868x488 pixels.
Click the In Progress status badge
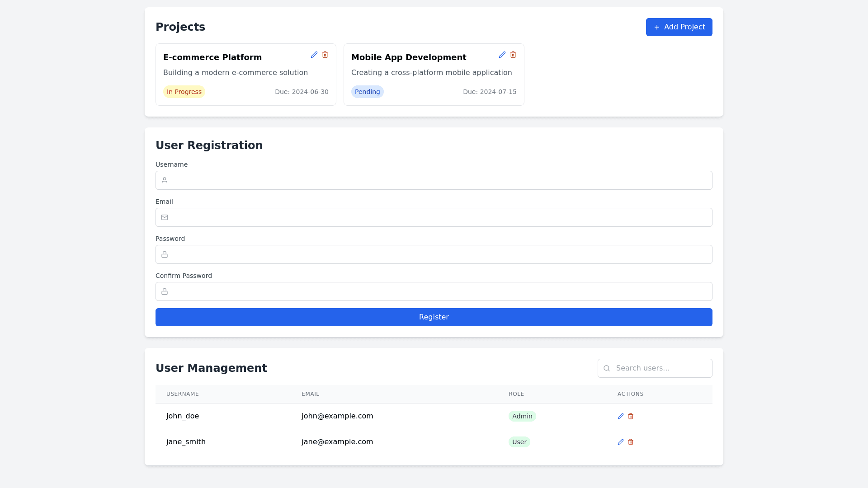(184, 92)
